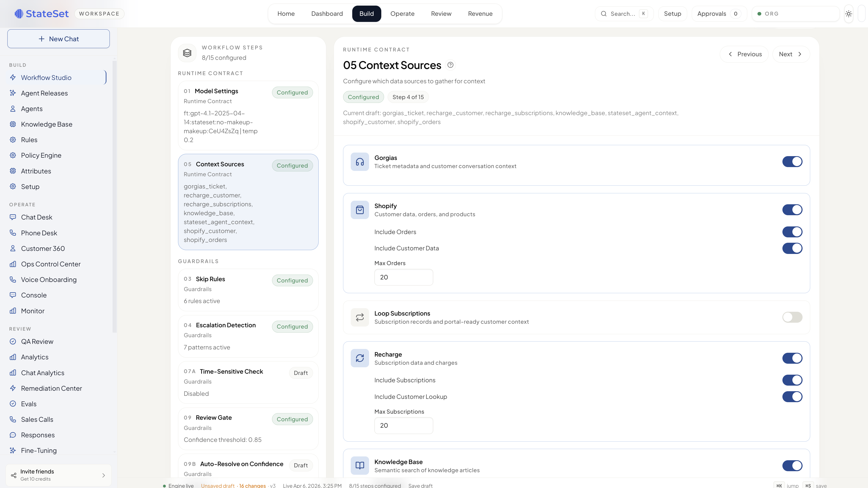868x488 pixels.
Task: Click the Unsaved draft 16 changes text
Action: (233, 485)
